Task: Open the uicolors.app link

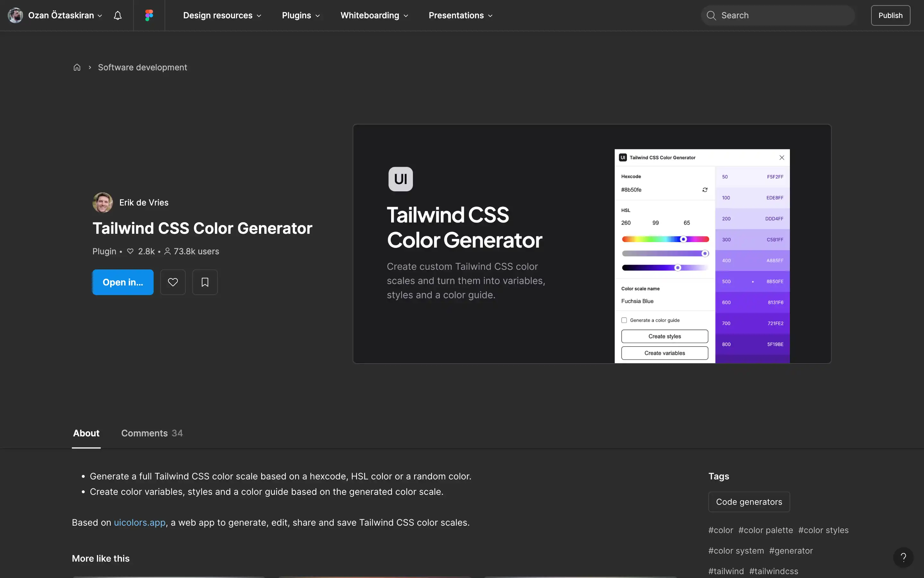Action: (140, 522)
